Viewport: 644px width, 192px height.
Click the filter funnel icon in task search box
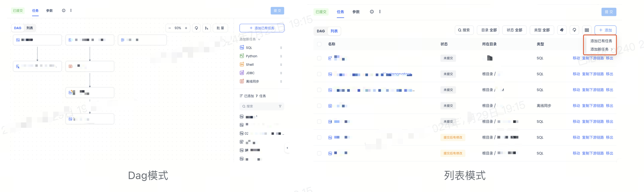[x=280, y=106]
